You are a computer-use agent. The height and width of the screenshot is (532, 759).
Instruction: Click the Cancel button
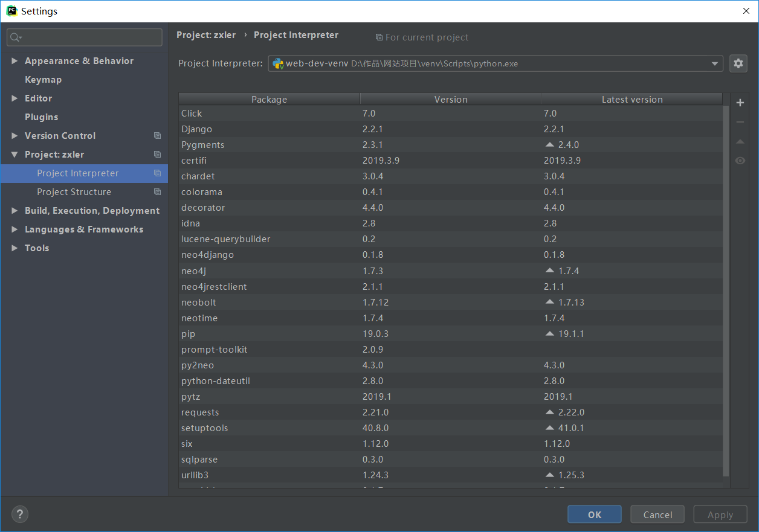coord(657,514)
